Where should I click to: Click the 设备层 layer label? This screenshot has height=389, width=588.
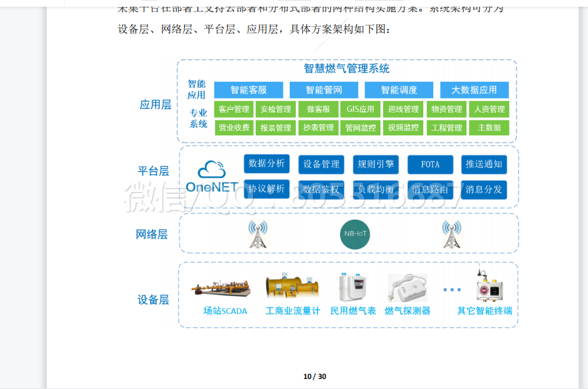click(153, 300)
